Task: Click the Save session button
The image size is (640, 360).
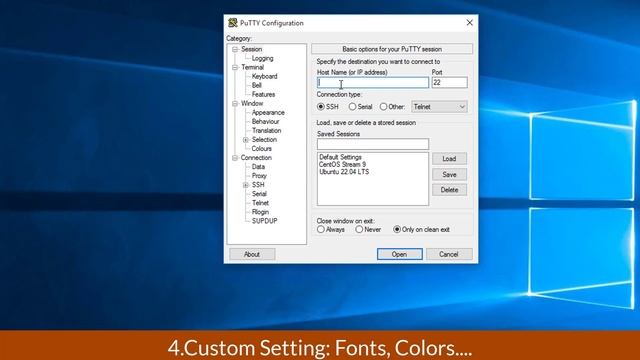Action: coord(449,175)
